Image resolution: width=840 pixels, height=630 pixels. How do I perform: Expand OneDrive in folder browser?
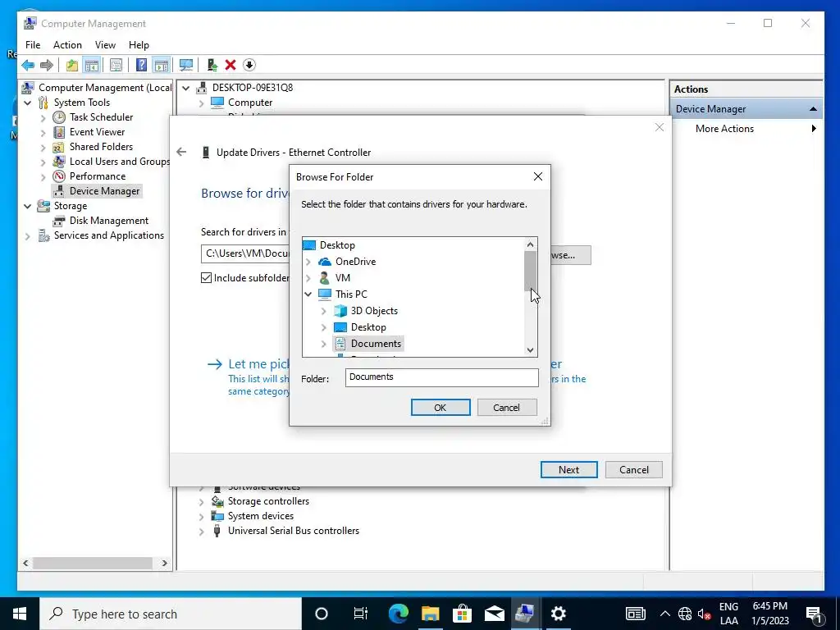coord(308,262)
